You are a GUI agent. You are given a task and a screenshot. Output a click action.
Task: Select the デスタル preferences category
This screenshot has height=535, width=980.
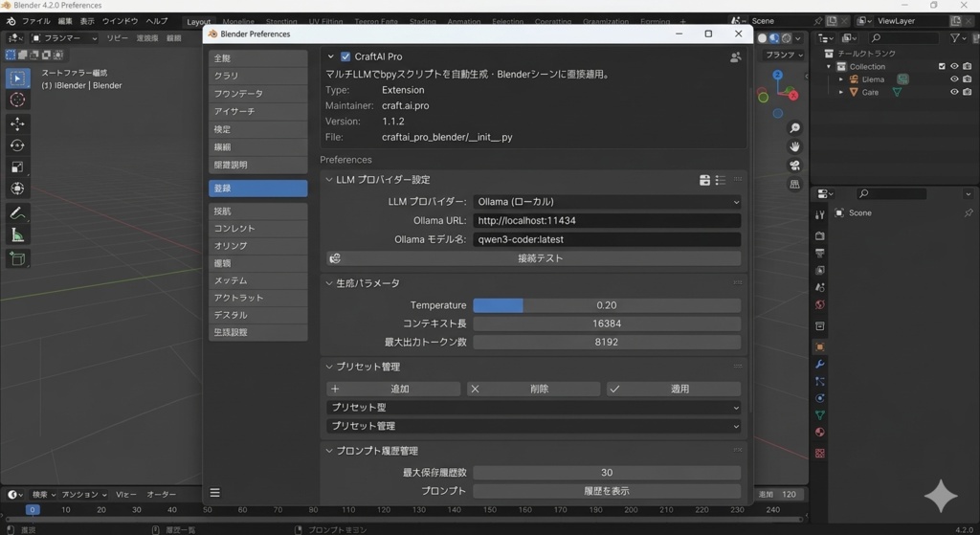tap(258, 315)
